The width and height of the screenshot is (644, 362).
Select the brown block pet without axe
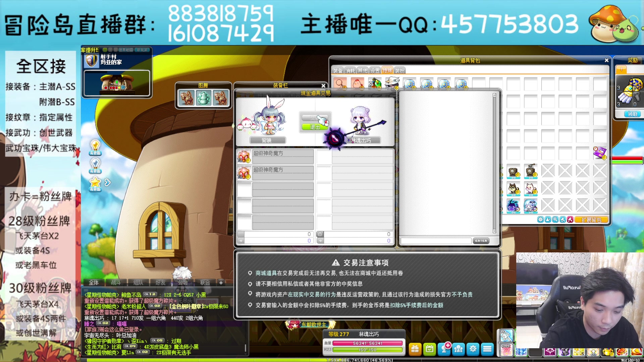[x=513, y=172]
